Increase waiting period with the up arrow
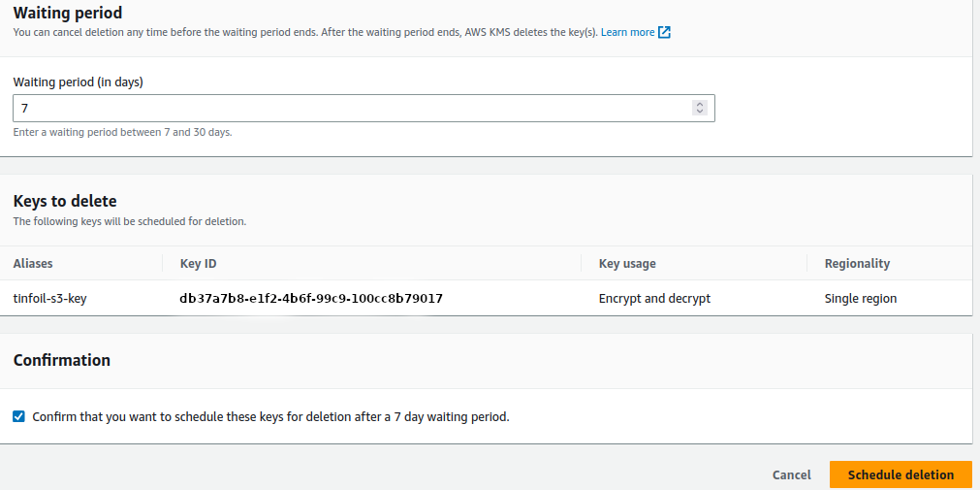Screen dimensions: 980x490 click(x=700, y=104)
